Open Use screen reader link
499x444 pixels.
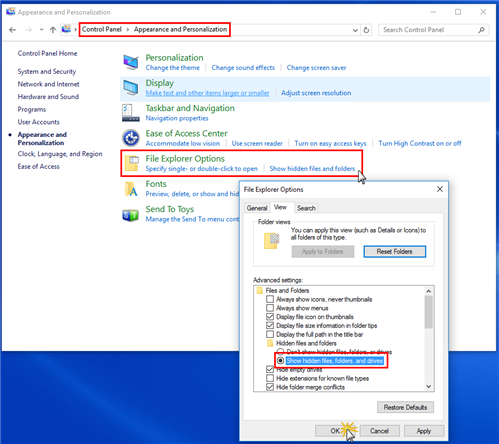pyautogui.click(x=257, y=143)
